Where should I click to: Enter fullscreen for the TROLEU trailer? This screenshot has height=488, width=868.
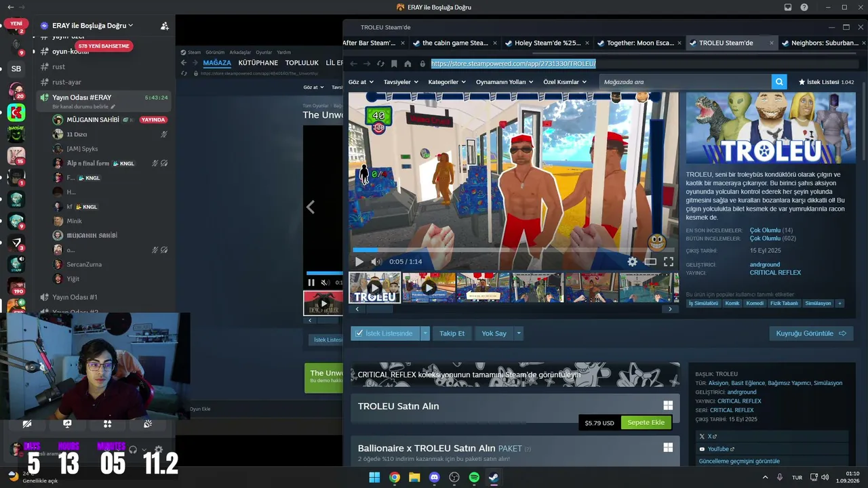[x=669, y=262]
